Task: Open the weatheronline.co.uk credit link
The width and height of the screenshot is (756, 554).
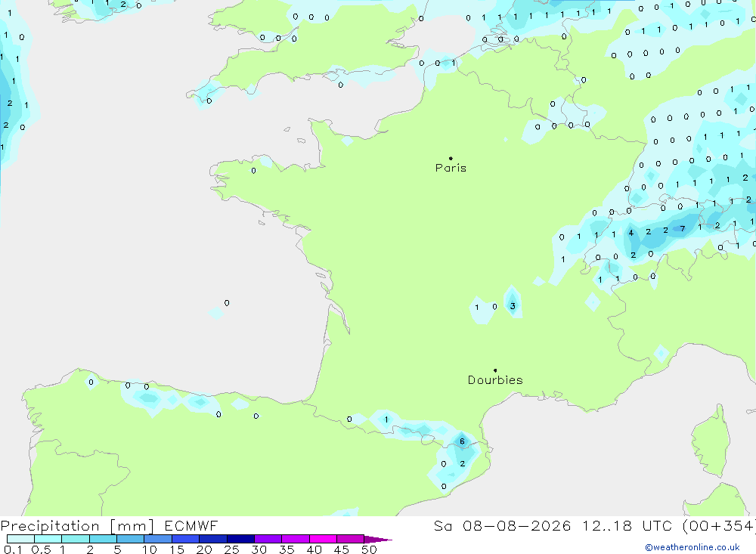Action: click(x=692, y=547)
